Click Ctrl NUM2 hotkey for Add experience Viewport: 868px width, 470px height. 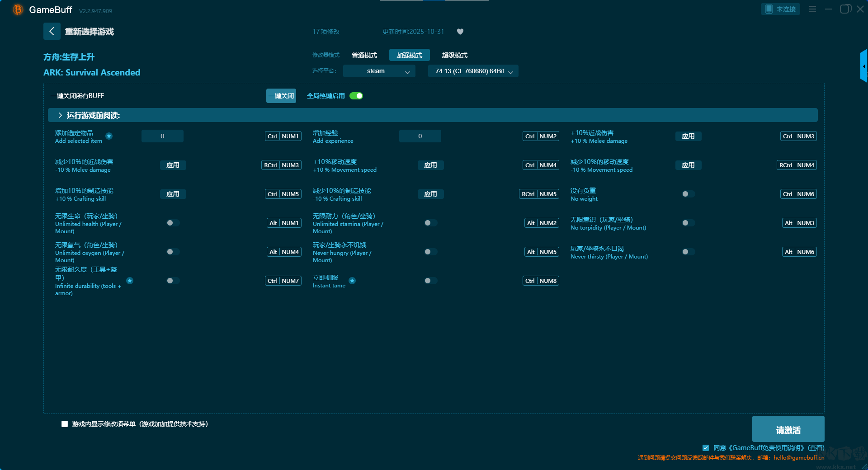(x=541, y=136)
